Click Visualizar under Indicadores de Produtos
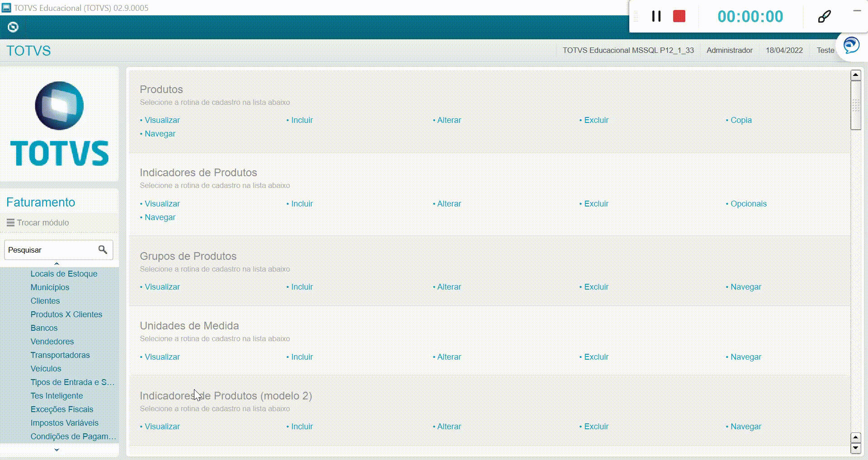The image size is (868, 460). click(162, 204)
